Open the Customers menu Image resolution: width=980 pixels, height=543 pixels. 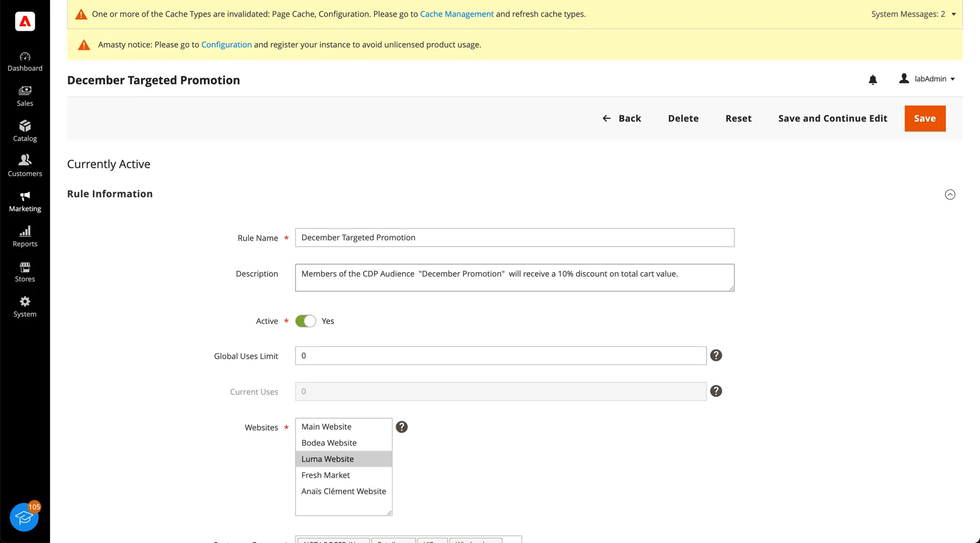(x=25, y=167)
